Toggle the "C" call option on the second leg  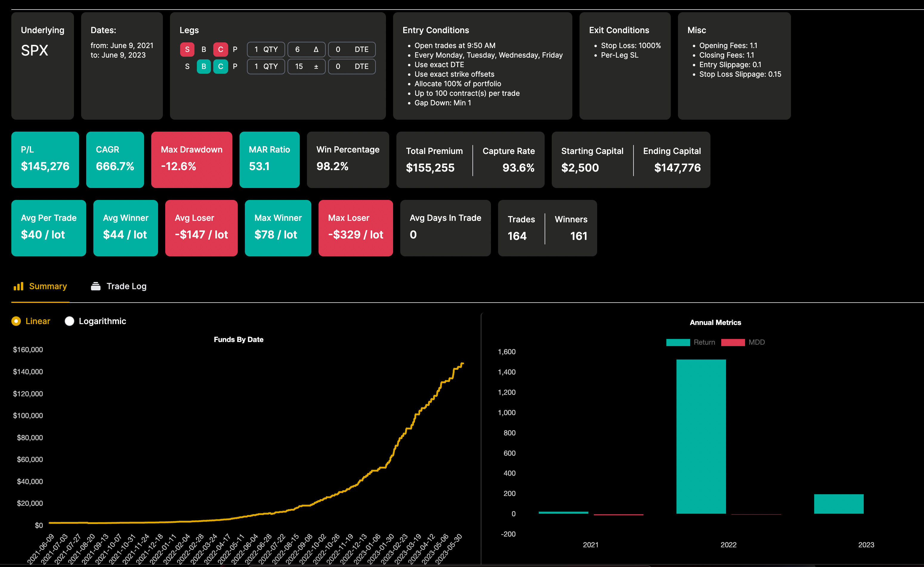point(220,67)
